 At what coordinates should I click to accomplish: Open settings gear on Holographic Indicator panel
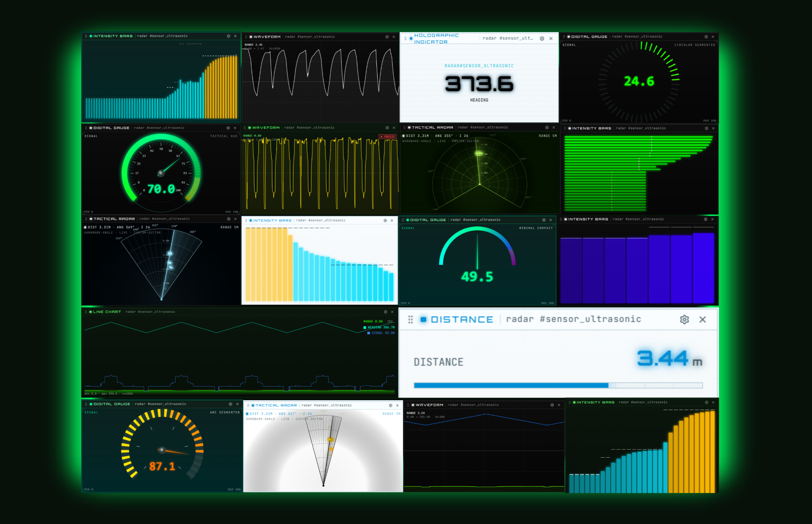[542, 38]
